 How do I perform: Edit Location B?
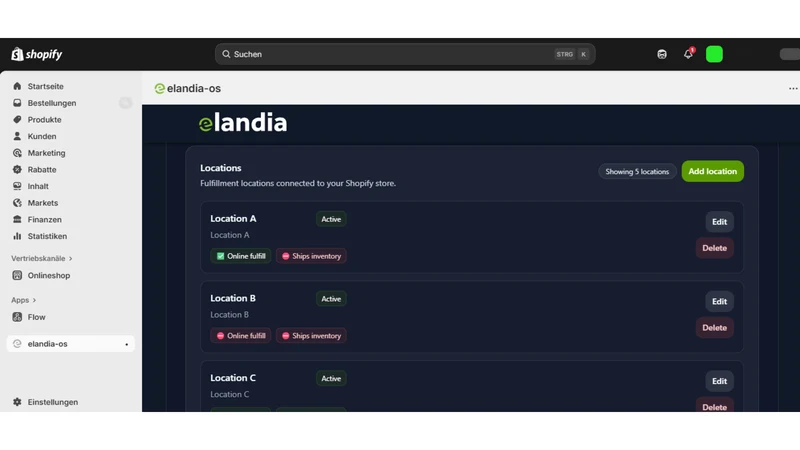719,302
